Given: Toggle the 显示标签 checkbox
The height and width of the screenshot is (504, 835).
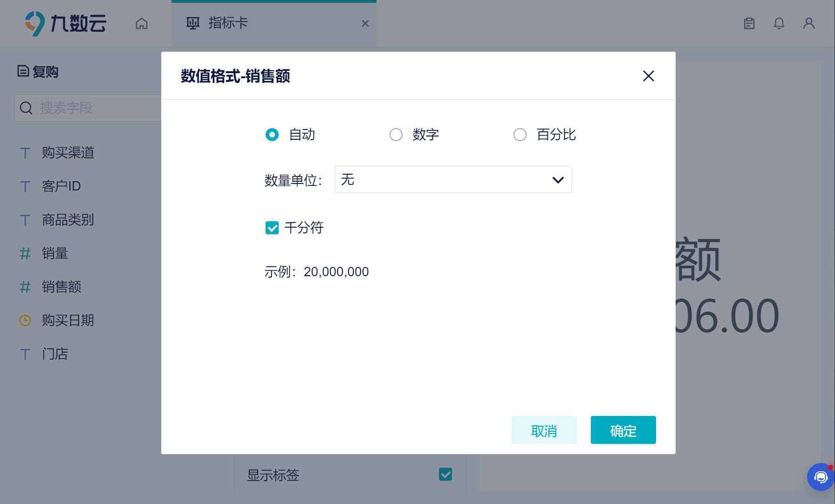Looking at the screenshot, I should click(445, 474).
